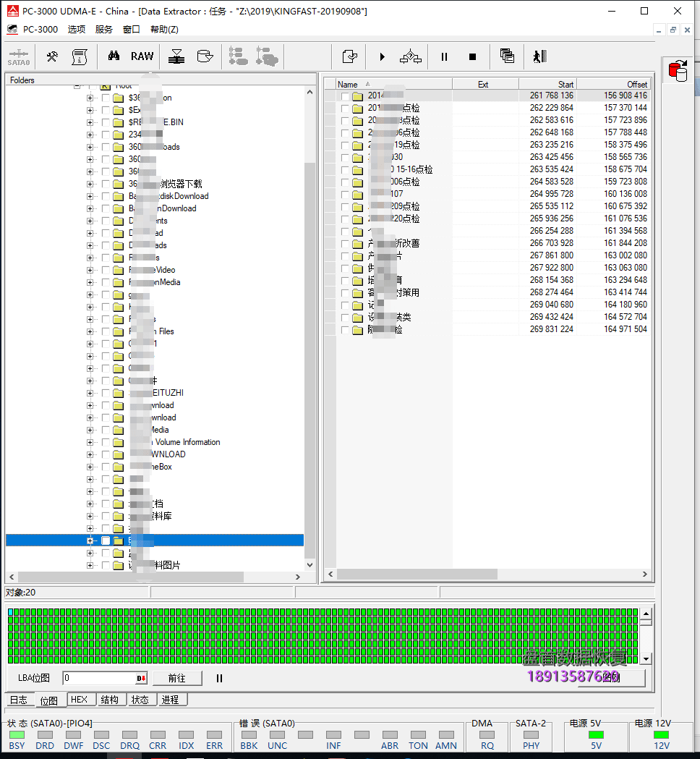Open the info scroll icon

coord(80,56)
